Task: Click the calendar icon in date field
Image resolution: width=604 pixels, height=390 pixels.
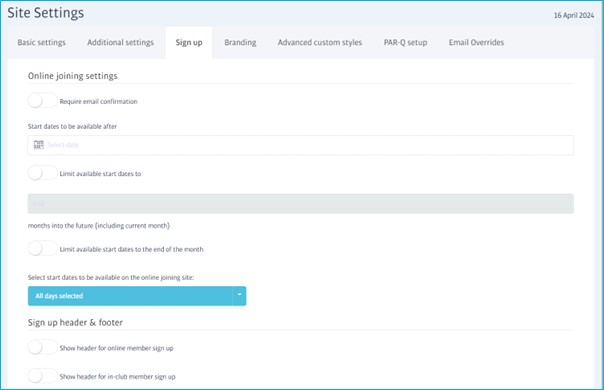Action: pos(39,145)
